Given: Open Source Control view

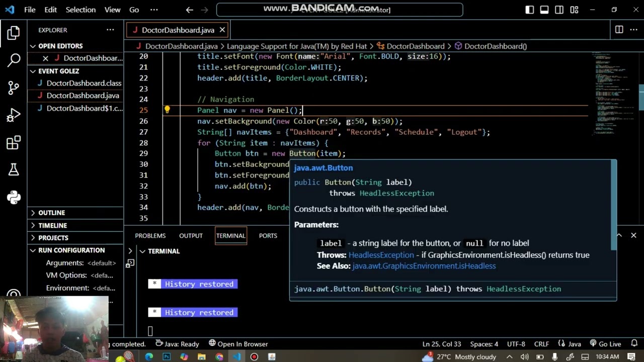Looking at the screenshot, I should point(14,88).
